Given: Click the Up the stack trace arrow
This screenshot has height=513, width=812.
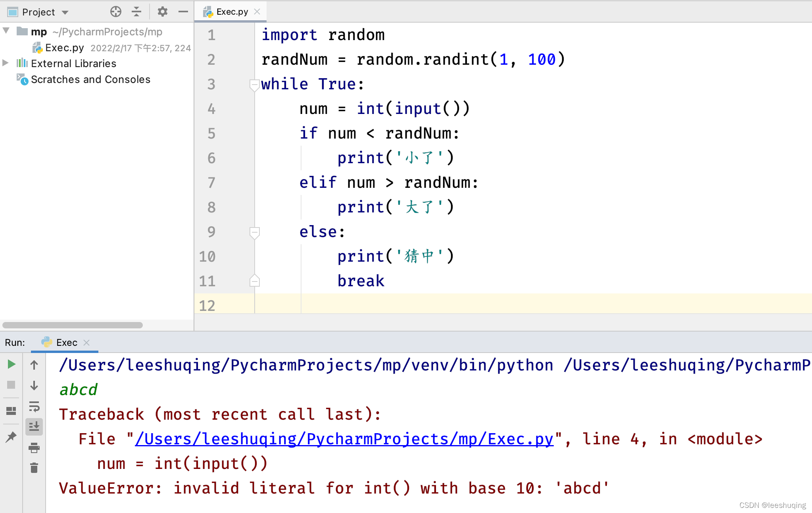Looking at the screenshot, I should pos(34,365).
